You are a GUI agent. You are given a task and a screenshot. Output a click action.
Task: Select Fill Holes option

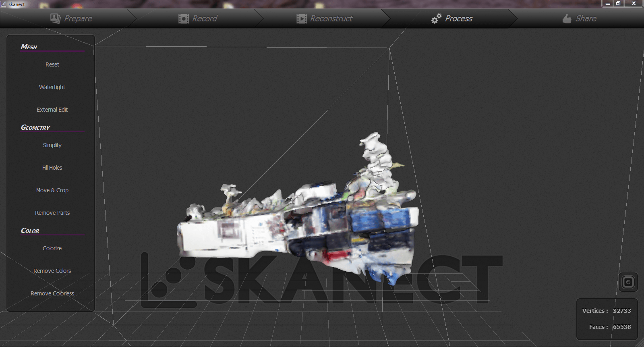pos(52,168)
